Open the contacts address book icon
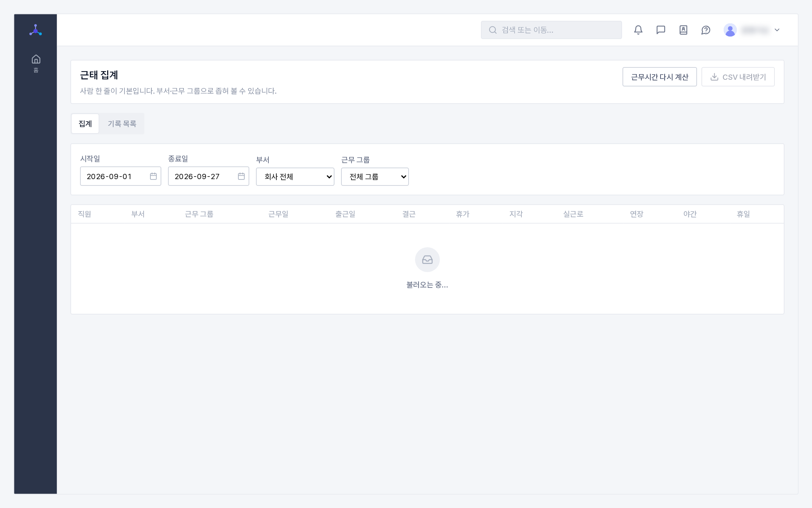Screen dimensions: 812x508 [x=683, y=30]
